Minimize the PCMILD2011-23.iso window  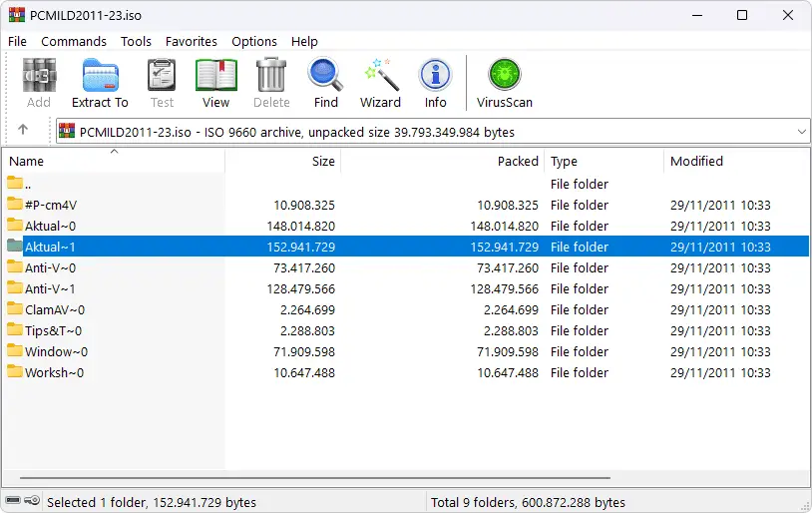click(x=697, y=15)
